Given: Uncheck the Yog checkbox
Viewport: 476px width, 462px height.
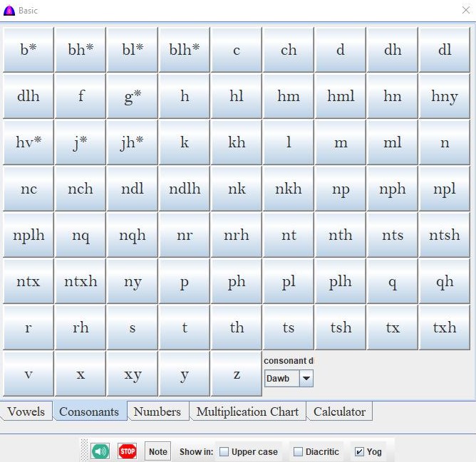Looking at the screenshot, I should pos(359,452).
